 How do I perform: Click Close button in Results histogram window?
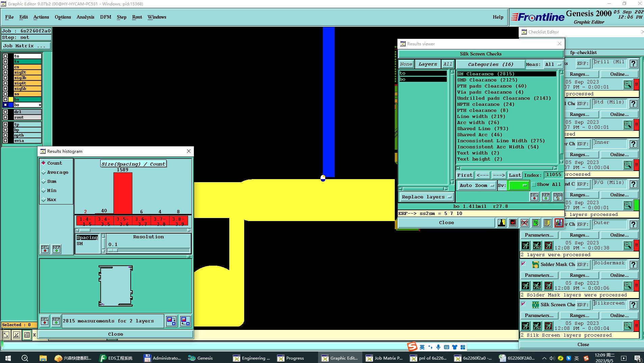[115, 334]
